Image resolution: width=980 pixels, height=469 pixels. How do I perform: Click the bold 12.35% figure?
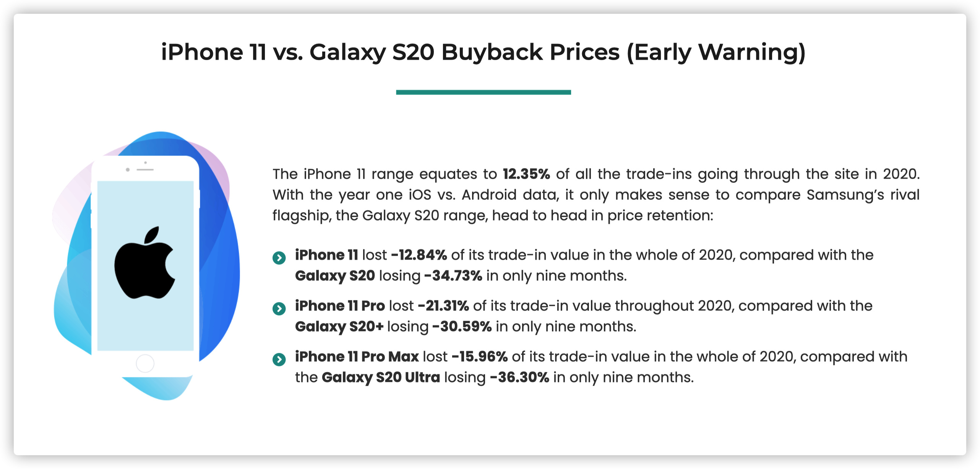click(x=526, y=174)
